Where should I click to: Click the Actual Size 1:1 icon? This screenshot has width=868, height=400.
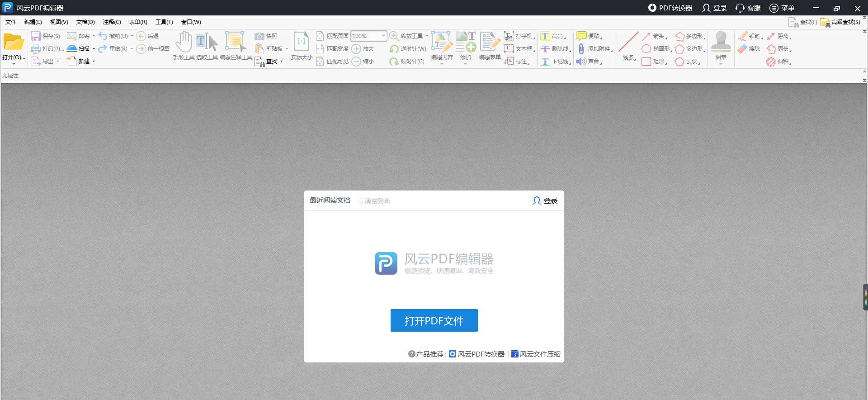coord(301,42)
